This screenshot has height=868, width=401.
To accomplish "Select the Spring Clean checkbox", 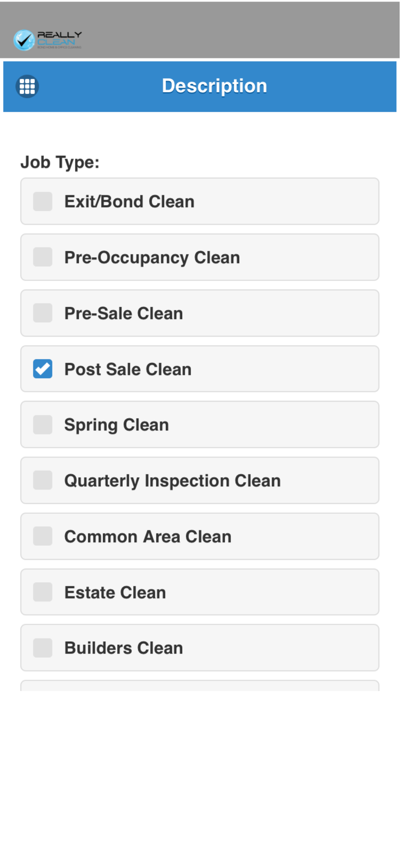I will tap(43, 425).
